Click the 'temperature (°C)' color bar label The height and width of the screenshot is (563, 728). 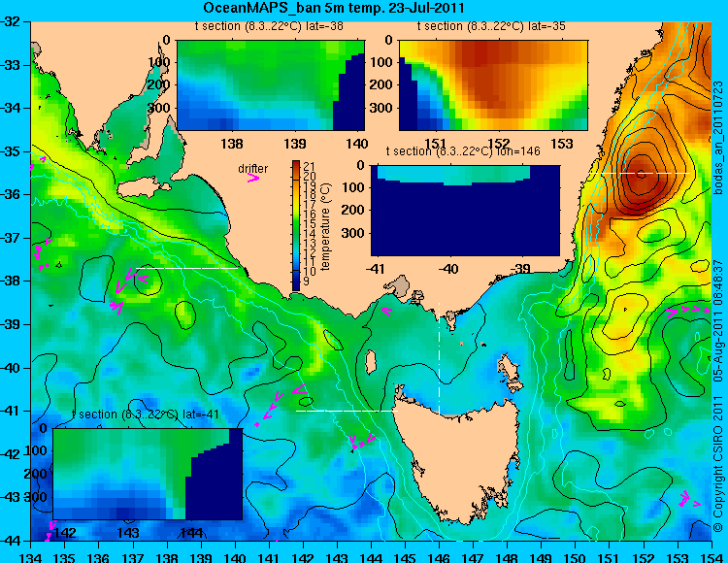point(325,226)
